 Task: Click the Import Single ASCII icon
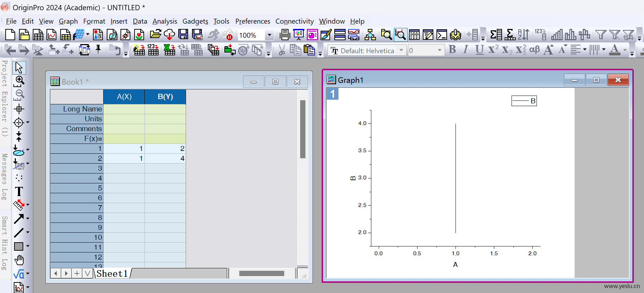[153, 50]
